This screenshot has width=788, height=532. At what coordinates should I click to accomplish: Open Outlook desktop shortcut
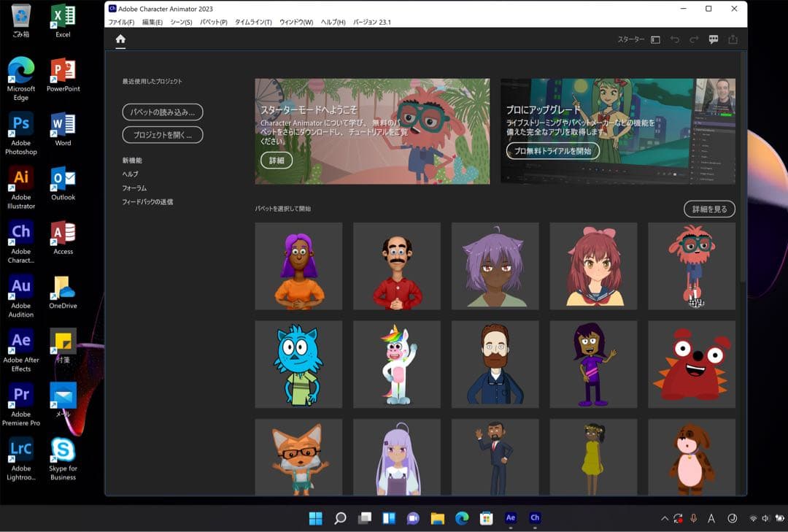coord(63,184)
